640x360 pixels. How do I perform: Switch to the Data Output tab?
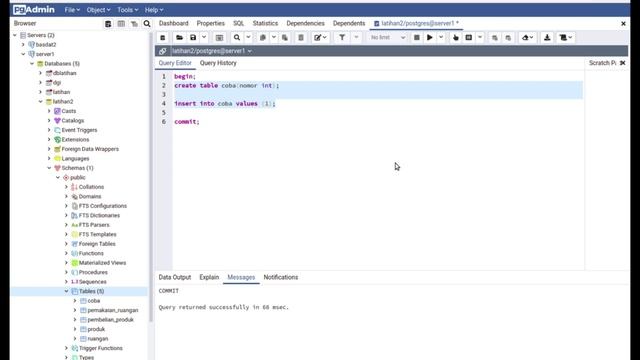click(x=175, y=277)
